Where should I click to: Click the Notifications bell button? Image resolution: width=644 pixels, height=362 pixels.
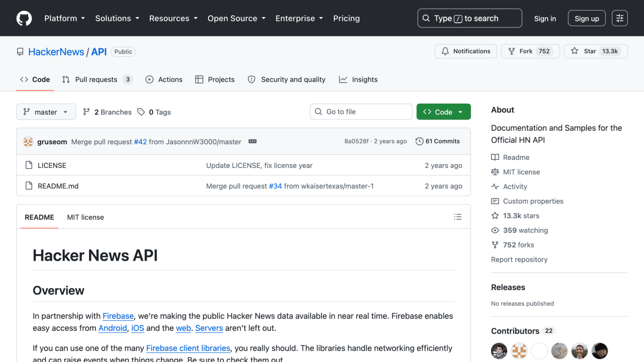(466, 51)
